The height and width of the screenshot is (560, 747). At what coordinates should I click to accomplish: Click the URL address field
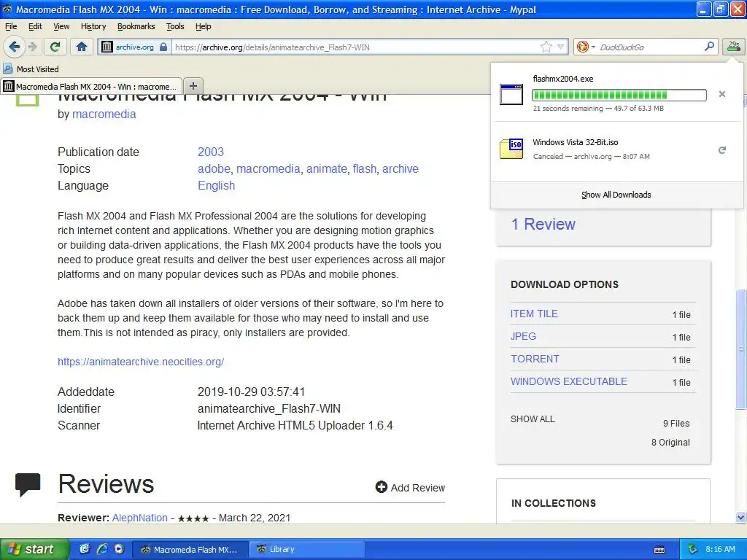click(x=355, y=47)
